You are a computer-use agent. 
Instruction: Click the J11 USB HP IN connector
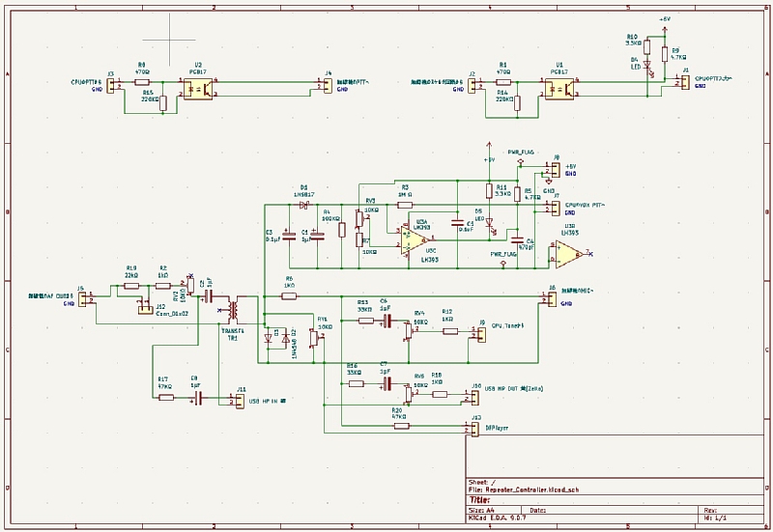(239, 399)
